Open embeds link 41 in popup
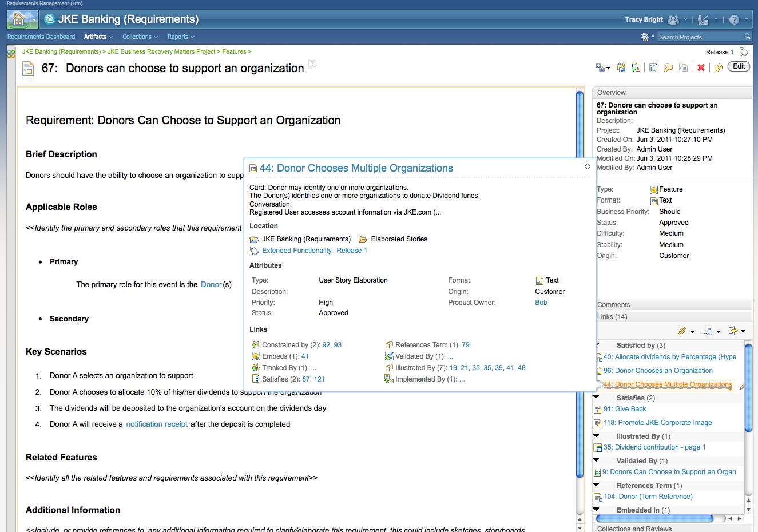The width and height of the screenshot is (758, 532). [305, 356]
